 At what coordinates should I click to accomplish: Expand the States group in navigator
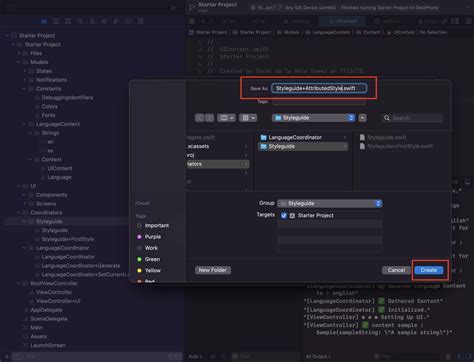pyautogui.click(x=25, y=71)
